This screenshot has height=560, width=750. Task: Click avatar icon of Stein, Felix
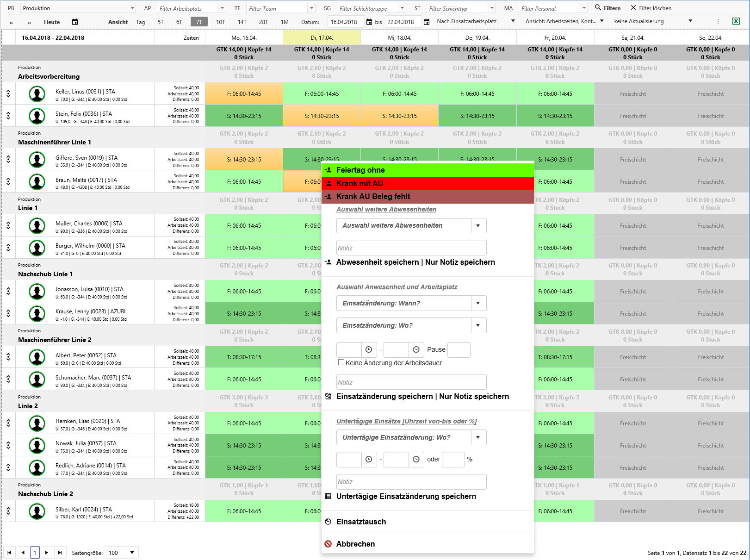(37, 116)
